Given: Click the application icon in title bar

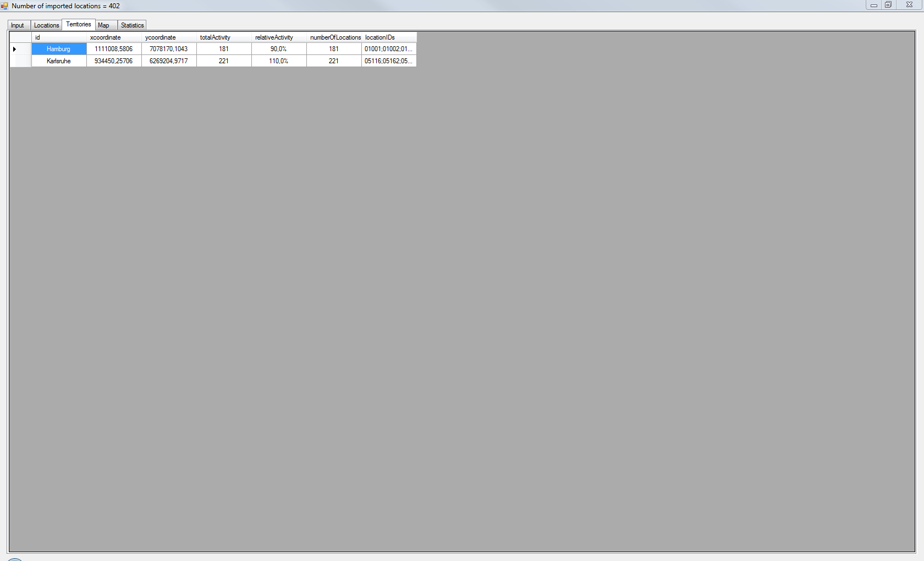Looking at the screenshot, I should 4,6.
